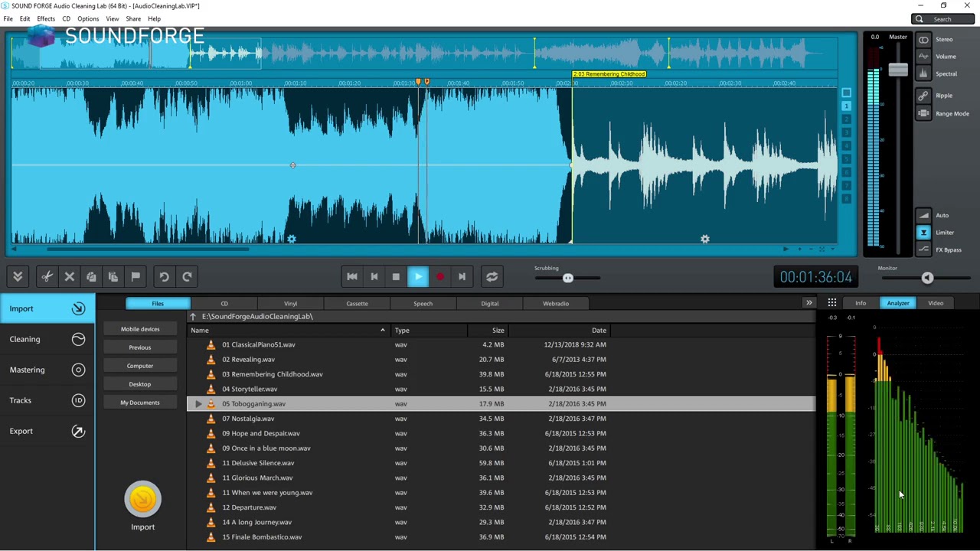Viewport: 980px width, 551px height.
Task: Stop playback
Action: pos(396,276)
